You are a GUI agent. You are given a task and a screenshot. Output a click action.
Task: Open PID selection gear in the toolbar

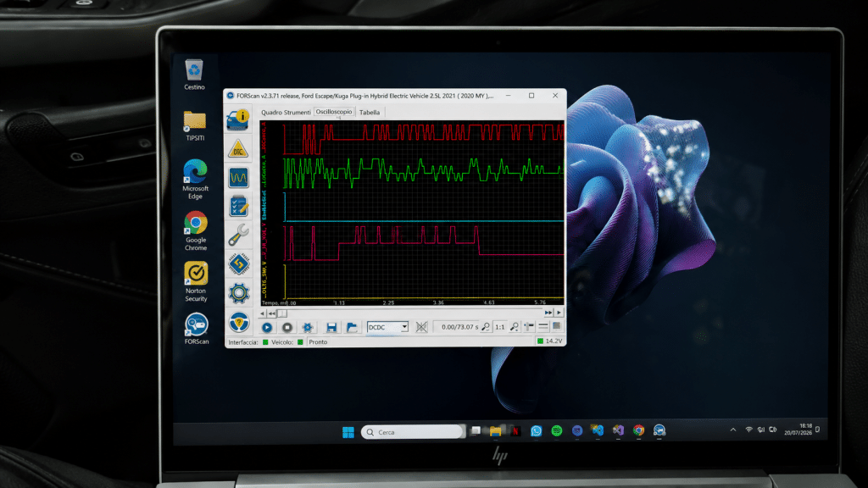(x=308, y=328)
